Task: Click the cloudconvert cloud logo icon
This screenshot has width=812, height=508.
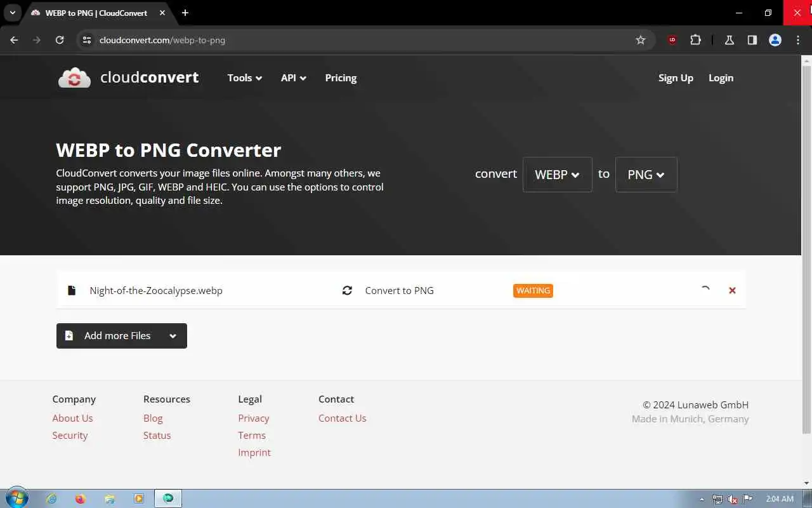Action: (74, 77)
